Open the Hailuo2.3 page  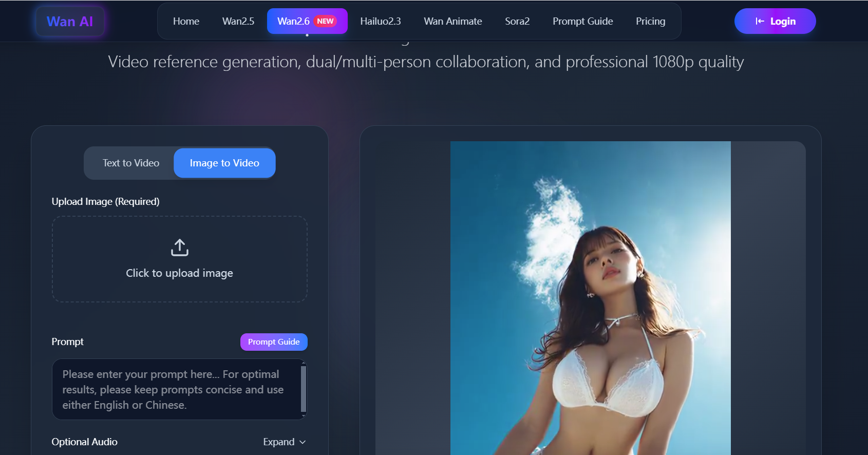point(380,21)
